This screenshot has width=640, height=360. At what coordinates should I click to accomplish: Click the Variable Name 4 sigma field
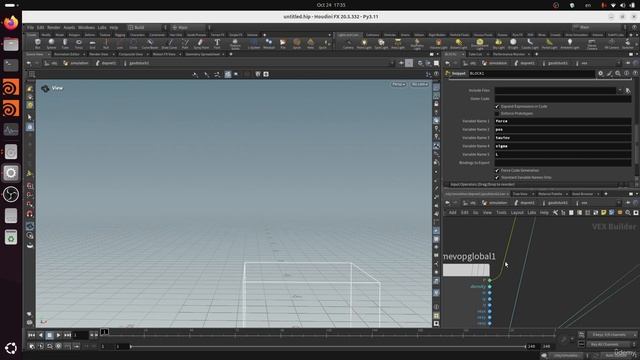[562, 146]
